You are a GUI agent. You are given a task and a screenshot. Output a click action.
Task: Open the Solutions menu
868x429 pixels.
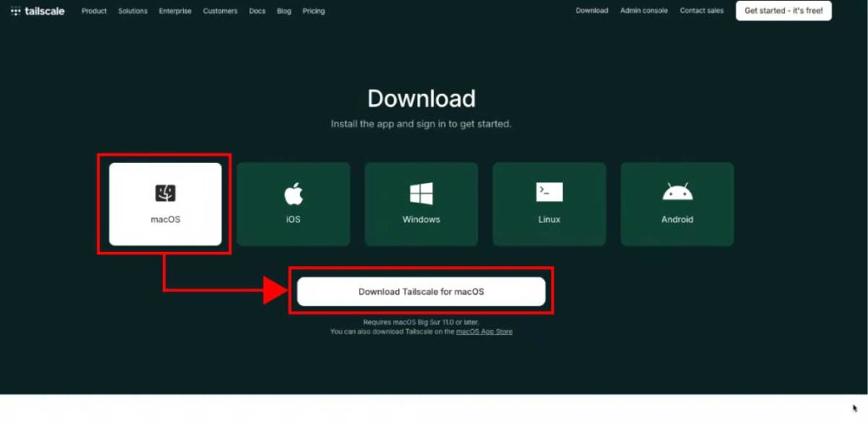(x=133, y=11)
